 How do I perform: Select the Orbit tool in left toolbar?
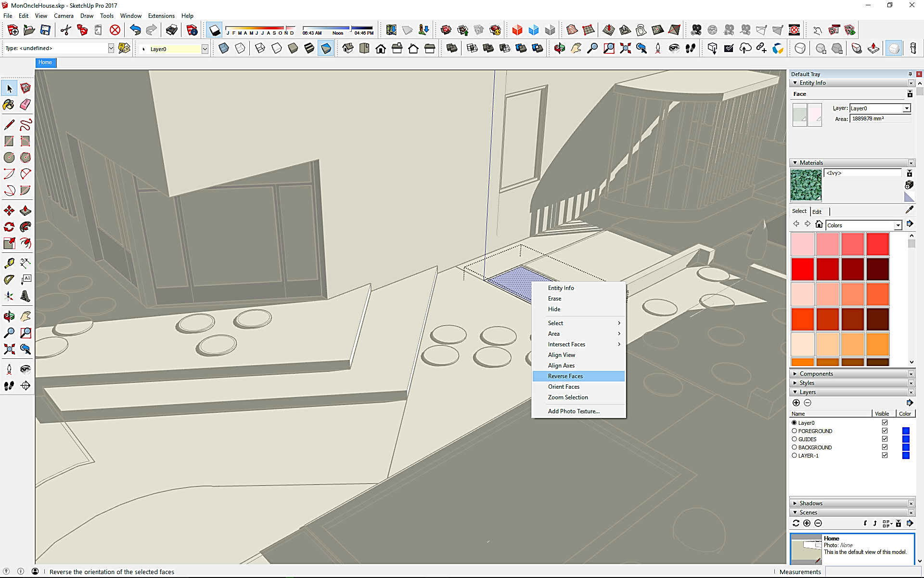(9, 316)
